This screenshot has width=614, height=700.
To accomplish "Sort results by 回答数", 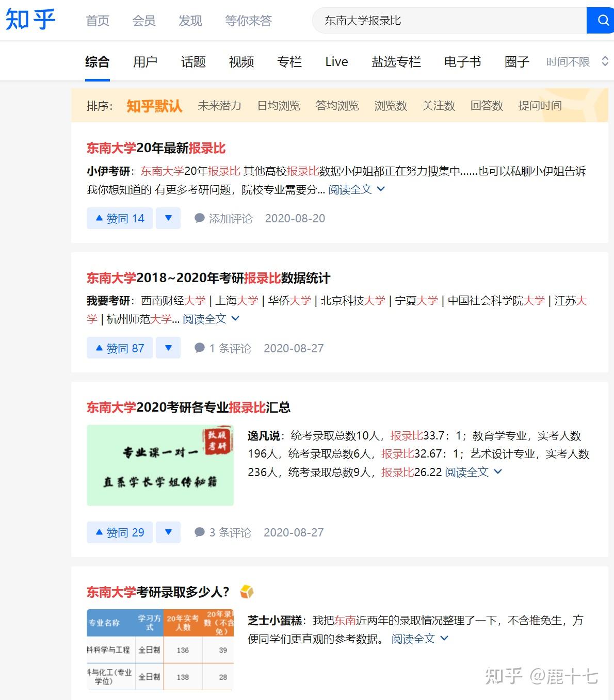I will click(x=487, y=106).
